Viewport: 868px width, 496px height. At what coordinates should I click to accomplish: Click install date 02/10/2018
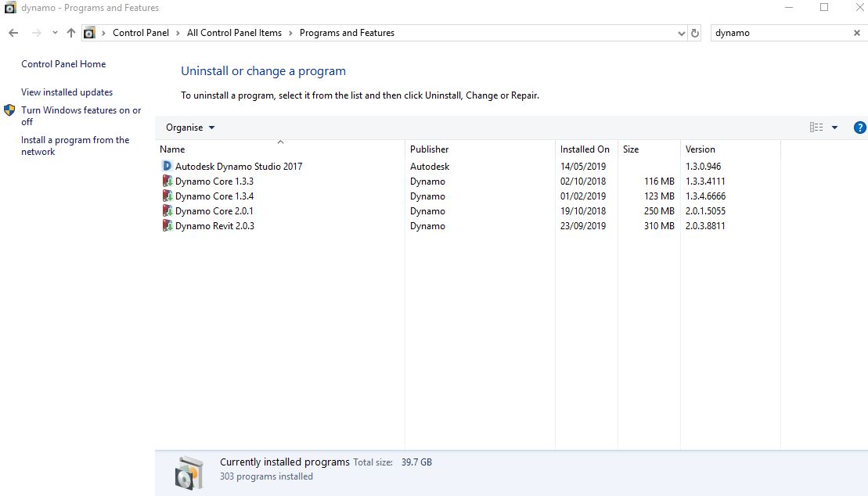click(x=583, y=181)
